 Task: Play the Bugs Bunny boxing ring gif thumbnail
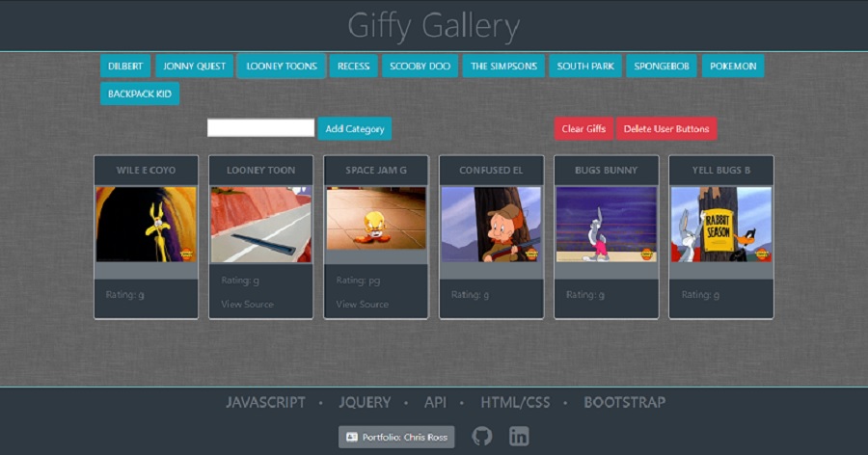pyautogui.click(x=607, y=225)
